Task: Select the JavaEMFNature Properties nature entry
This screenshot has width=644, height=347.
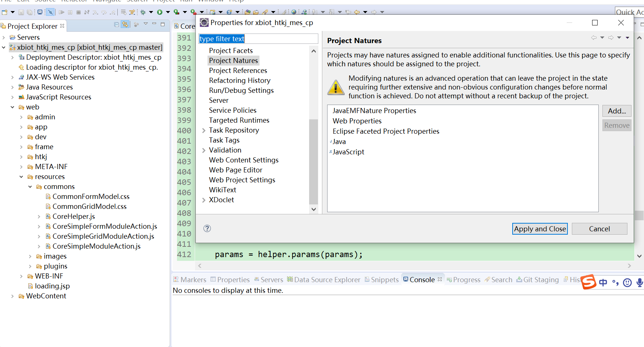Action: click(x=374, y=111)
